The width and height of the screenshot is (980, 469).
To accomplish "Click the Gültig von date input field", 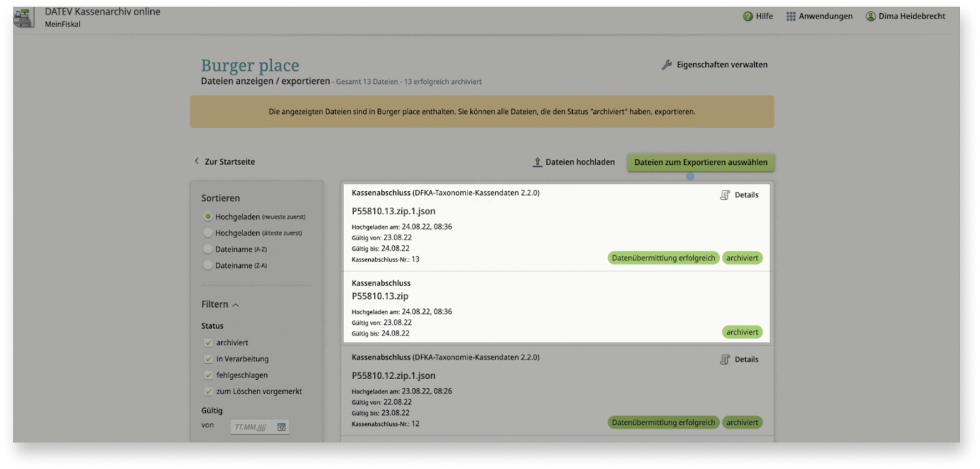I will click(260, 427).
